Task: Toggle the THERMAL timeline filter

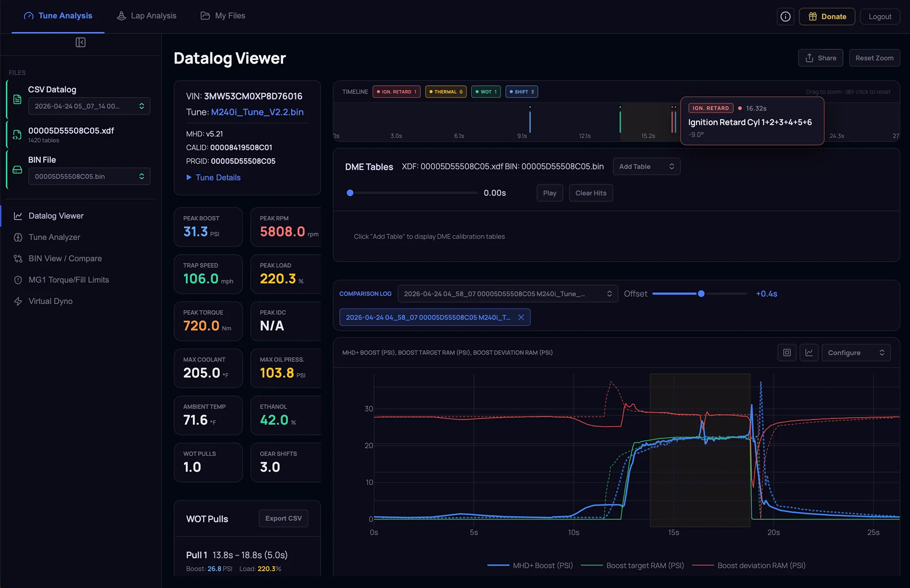Action: click(x=446, y=91)
